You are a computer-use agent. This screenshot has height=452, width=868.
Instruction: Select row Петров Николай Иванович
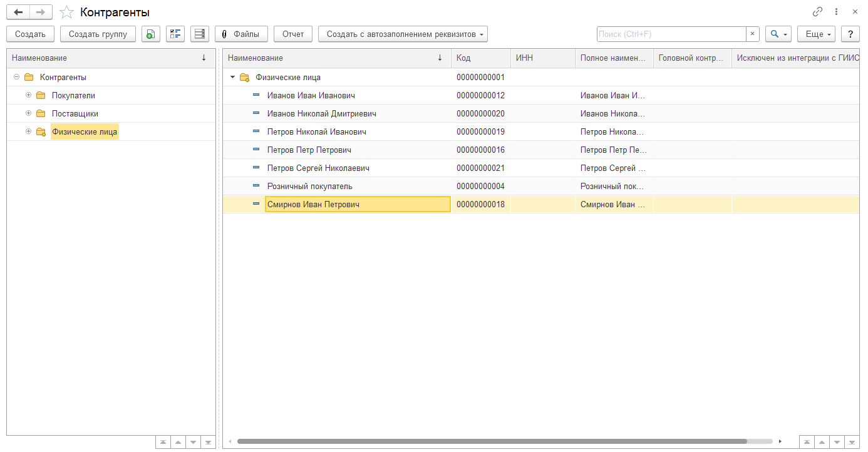point(541,131)
